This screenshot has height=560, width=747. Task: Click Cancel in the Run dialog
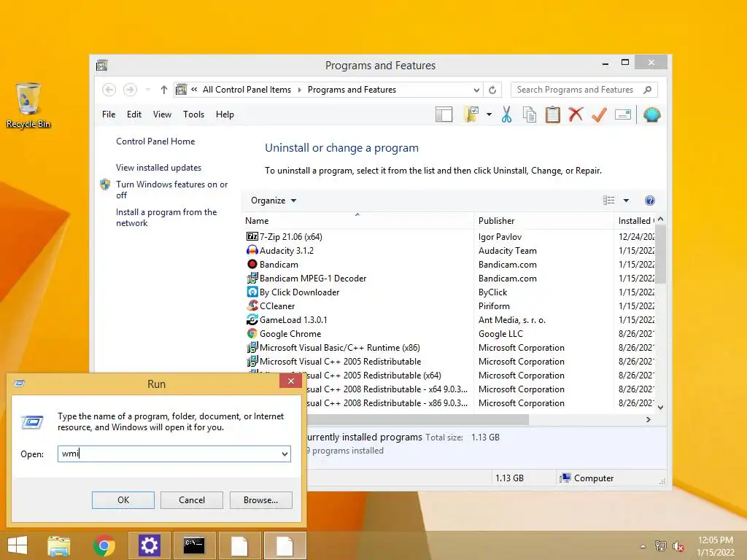coord(192,500)
